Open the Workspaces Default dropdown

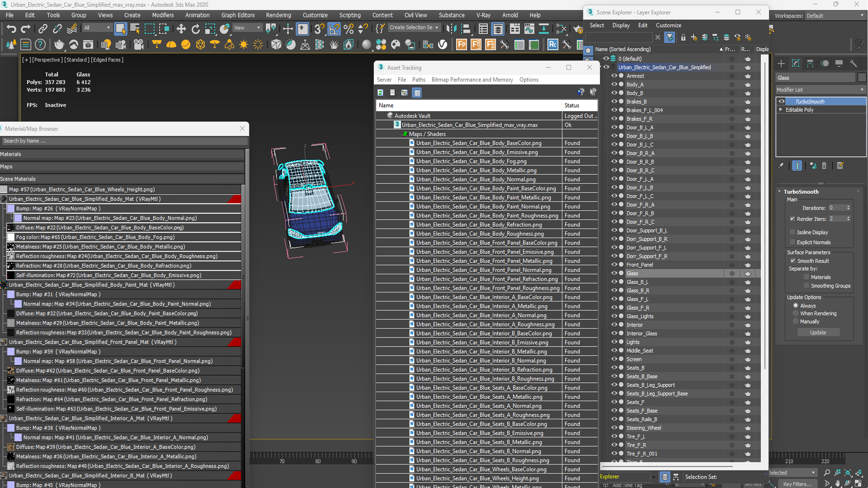pyautogui.click(x=835, y=15)
